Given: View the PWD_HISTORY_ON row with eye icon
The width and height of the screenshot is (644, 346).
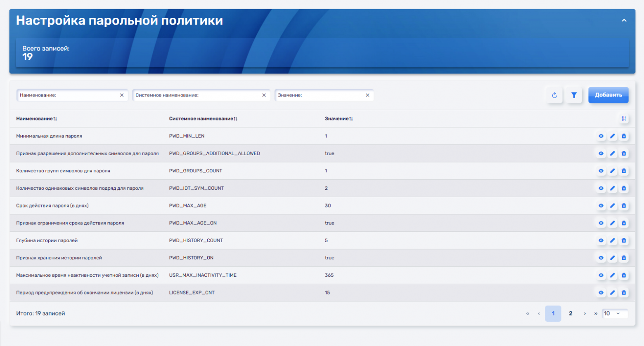Looking at the screenshot, I should pos(601,258).
